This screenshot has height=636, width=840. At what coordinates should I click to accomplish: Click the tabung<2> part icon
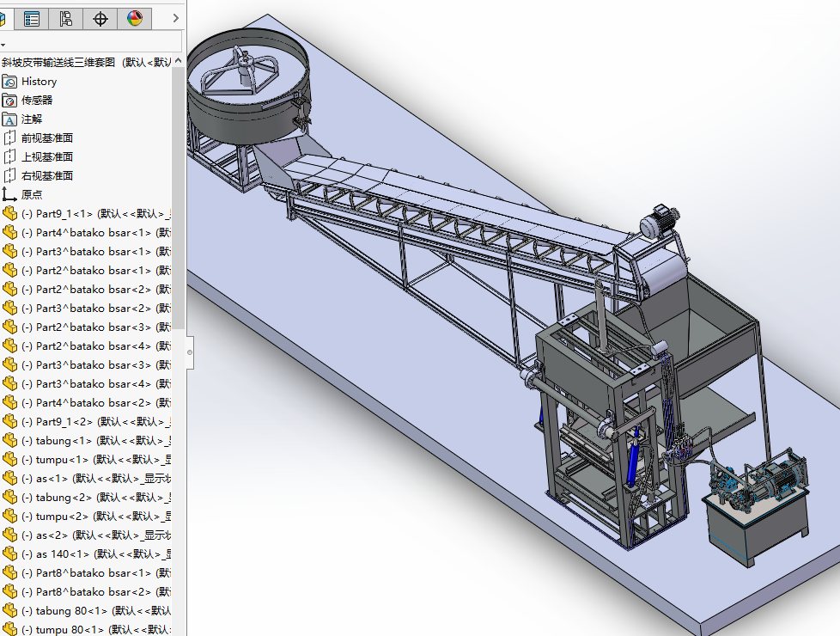click(9, 497)
